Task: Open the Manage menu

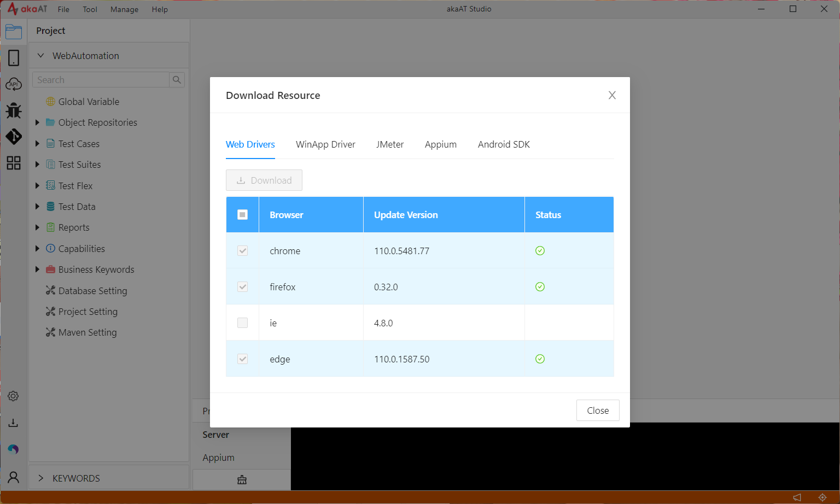Action: pos(124,9)
